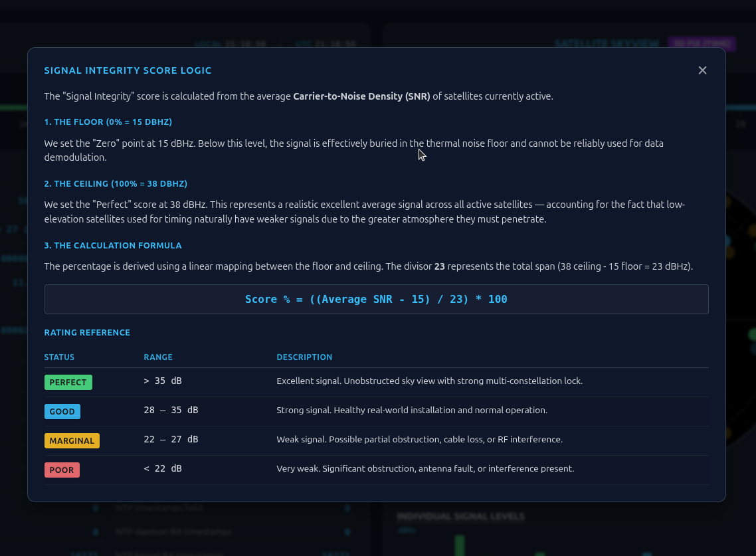Viewport: 756px width, 556px height.
Task: Click the '> 35 dB' range cell
Action: coord(163,381)
